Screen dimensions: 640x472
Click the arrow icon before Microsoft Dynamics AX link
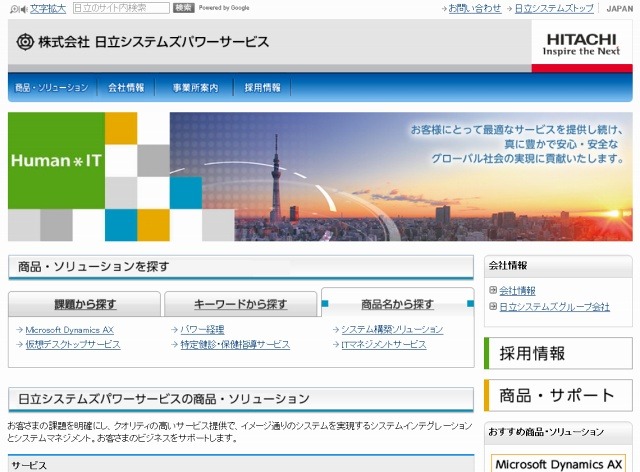point(20,330)
